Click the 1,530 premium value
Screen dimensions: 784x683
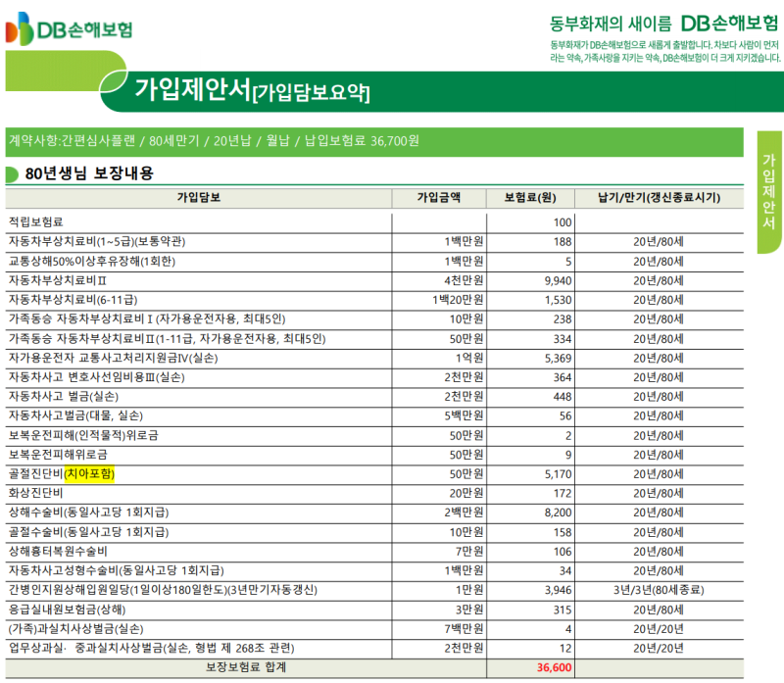coord(558,301)
